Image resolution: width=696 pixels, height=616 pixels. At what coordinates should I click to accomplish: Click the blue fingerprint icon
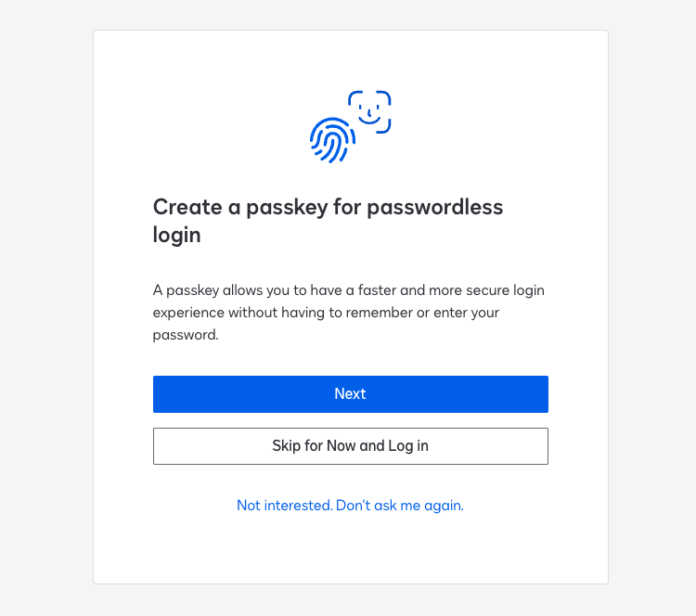point(332,140)
